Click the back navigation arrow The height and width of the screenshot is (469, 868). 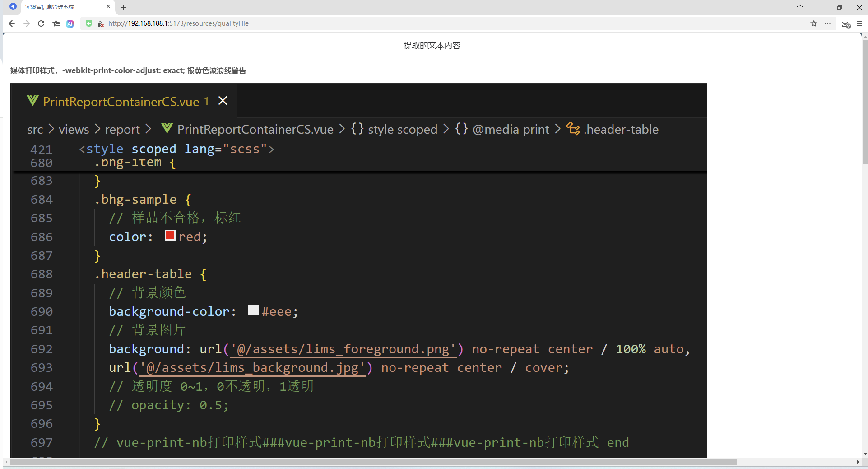[11, 23]
